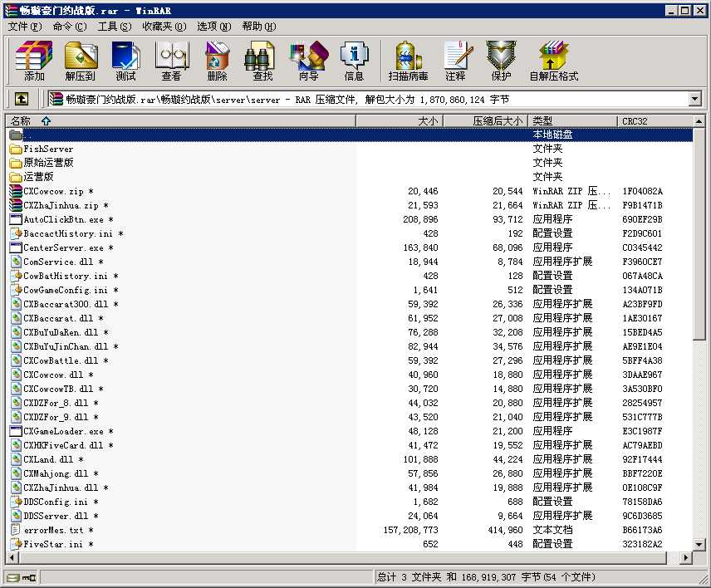
Task: Open the Wizard (向导) tool
Action: pyautogui.click(x=308, y=61)
